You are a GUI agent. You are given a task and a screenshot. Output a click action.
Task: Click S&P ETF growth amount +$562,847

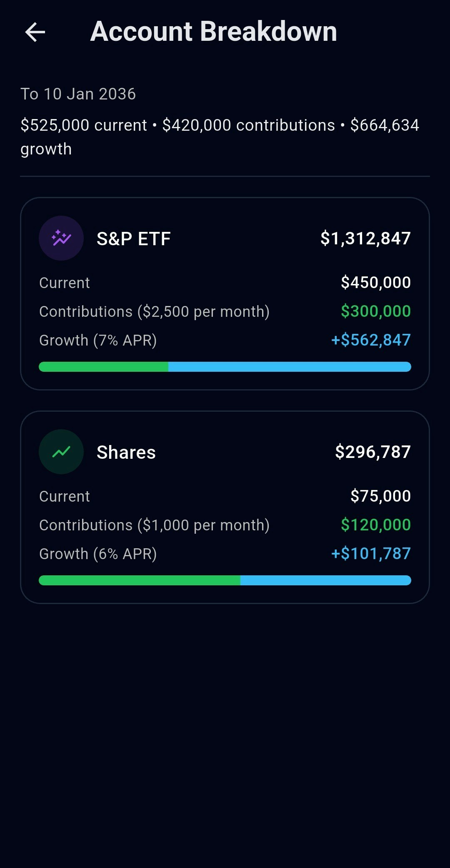[371, 340]
